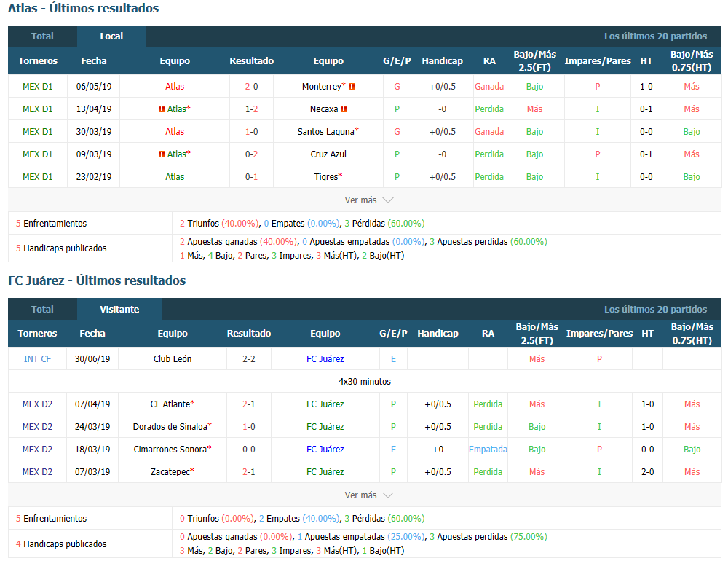Viewport: 728px width, 561px height.
Task: Open Los últimos 20 partidos selector for FC Juárez
Action: [655, 310]
